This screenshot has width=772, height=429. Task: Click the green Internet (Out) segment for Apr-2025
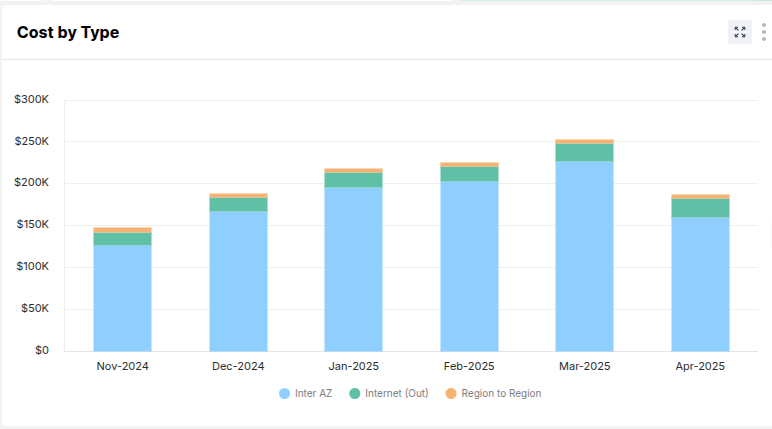[700, 208]
